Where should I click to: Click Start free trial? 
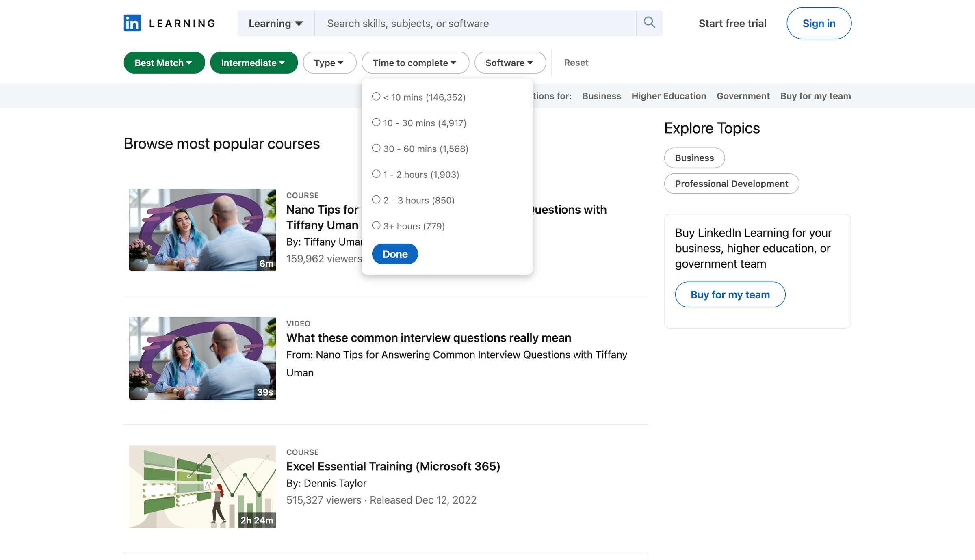732,23
